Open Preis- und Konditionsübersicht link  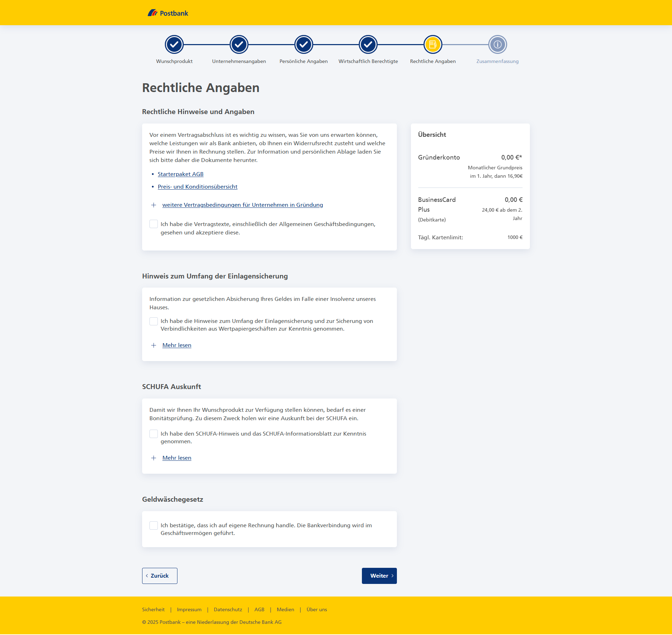[x=197, y=187]
